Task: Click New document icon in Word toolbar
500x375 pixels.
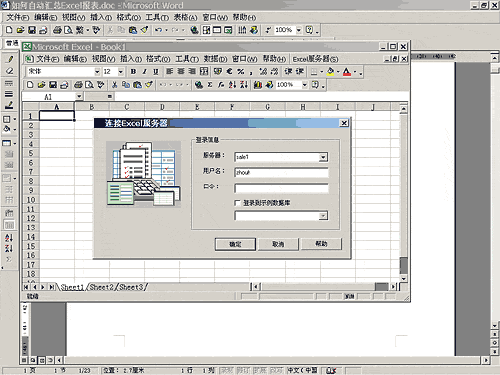Action: (x=9, y=30)
